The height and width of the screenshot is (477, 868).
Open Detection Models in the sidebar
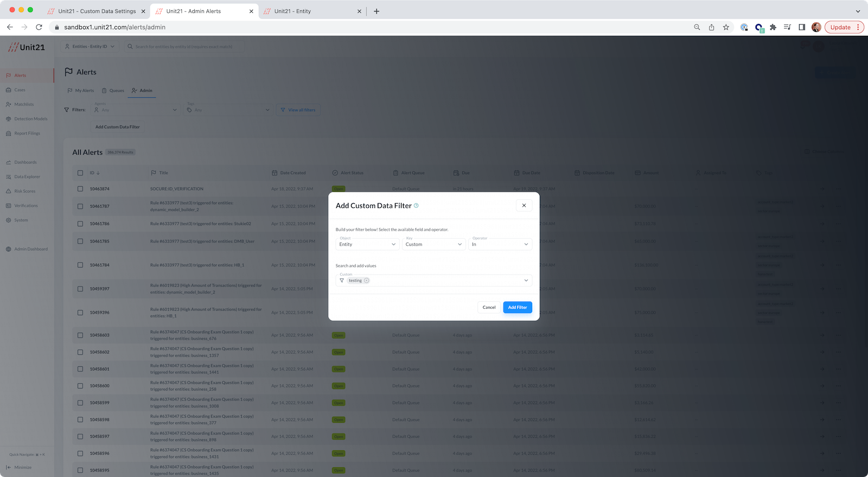pyautogui.click(x=31, y=119)
